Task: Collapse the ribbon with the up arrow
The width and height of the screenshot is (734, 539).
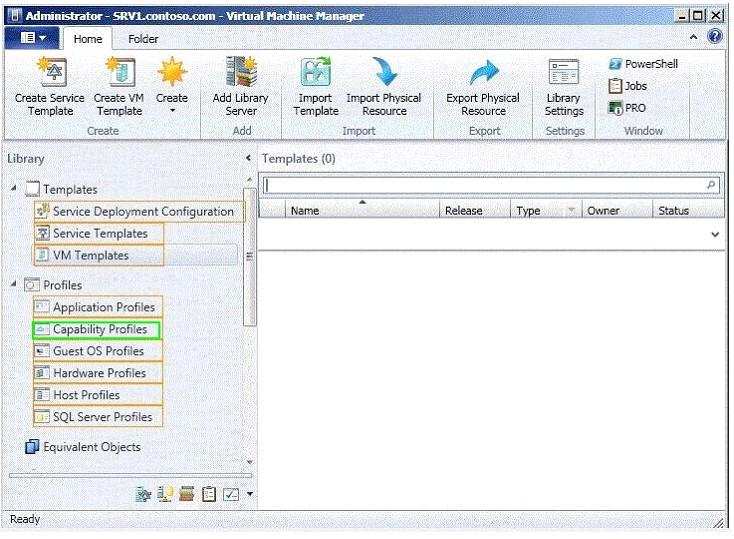Action: click(x=694, y=37)
